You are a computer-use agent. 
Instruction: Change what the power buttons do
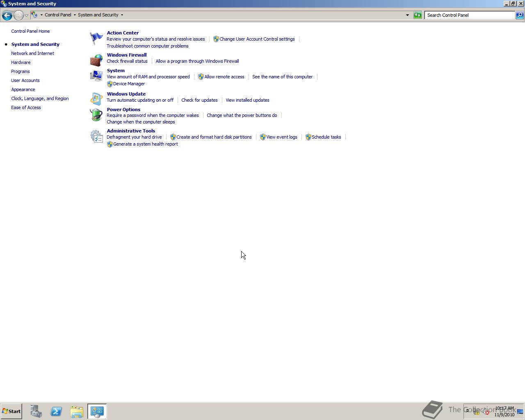tap(242, 115)
